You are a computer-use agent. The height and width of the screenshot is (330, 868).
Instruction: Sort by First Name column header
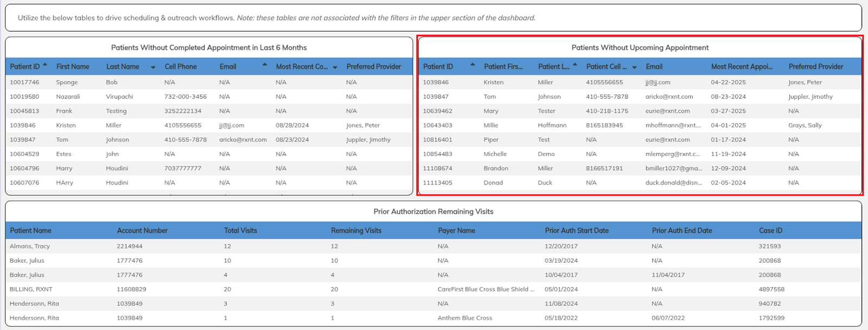pos(73,67)
